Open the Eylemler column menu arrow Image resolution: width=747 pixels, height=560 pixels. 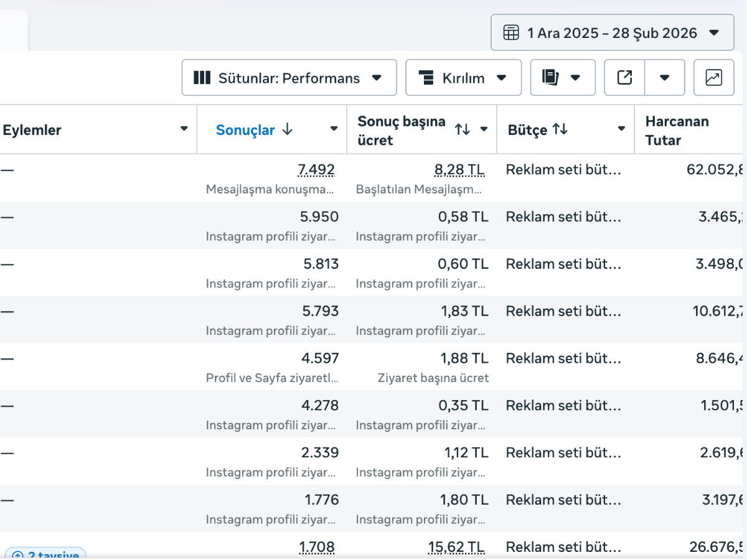click(184, 129)
